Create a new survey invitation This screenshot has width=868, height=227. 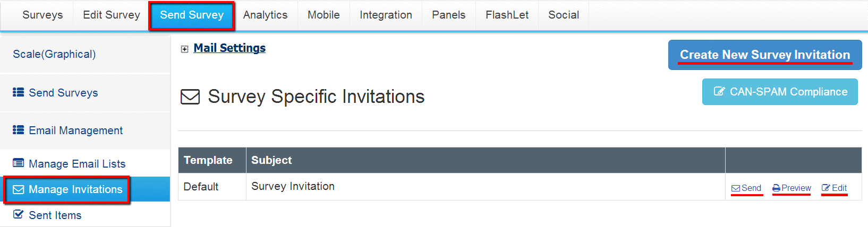(x=765, y=55)
